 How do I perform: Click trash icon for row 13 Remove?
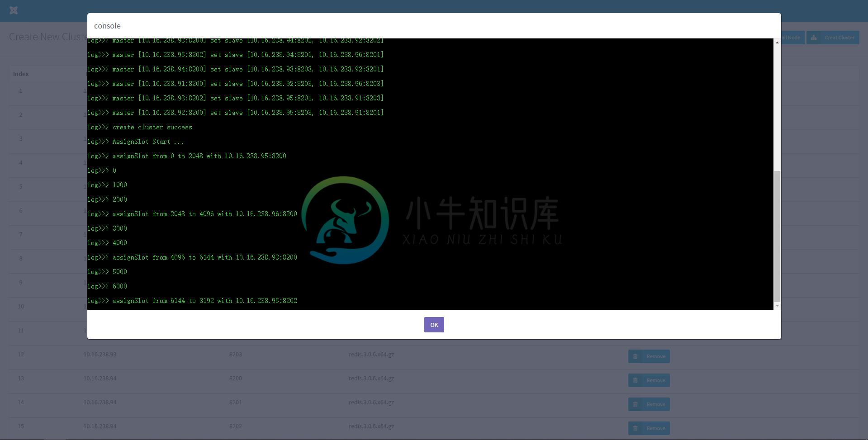pyautogui.click(x=635, y=380)
